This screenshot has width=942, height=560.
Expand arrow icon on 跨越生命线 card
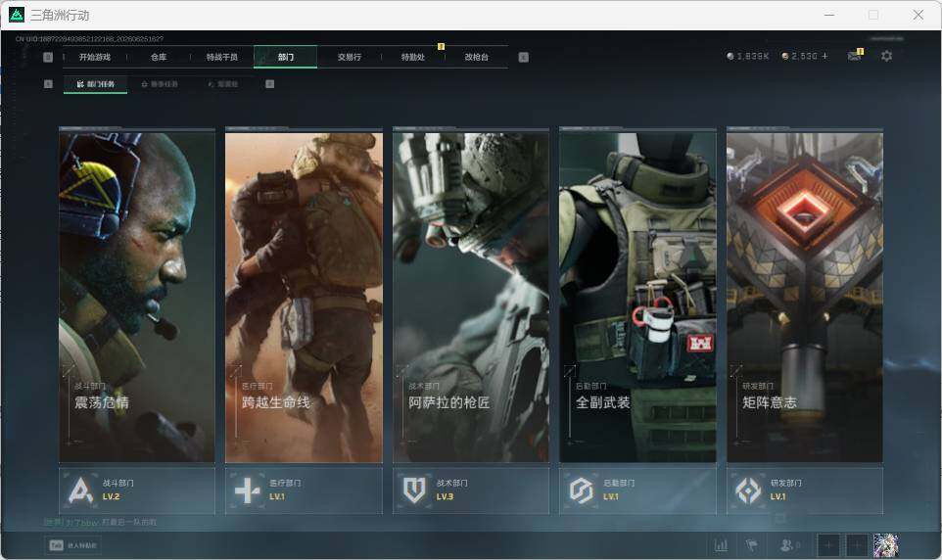pyautogui.click(x=235, y=371)
